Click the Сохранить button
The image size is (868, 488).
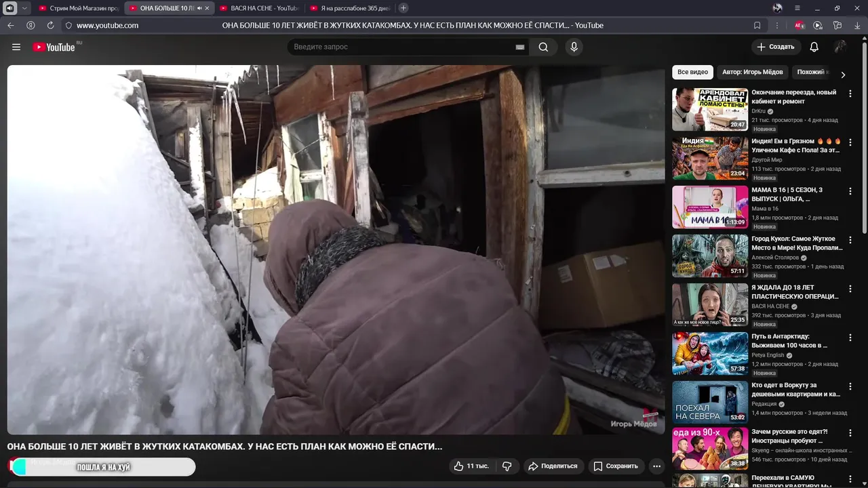pos(616,466)
